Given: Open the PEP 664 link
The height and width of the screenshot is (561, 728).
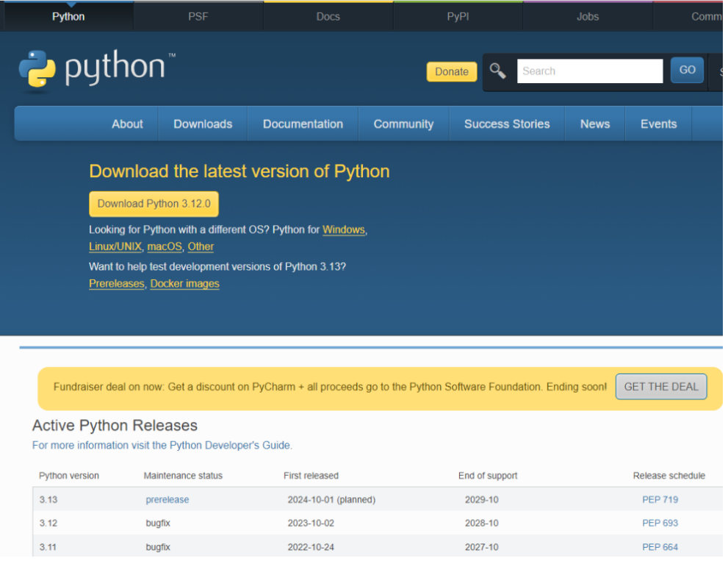Looking at the screenshot, I should tap(660, 547).
